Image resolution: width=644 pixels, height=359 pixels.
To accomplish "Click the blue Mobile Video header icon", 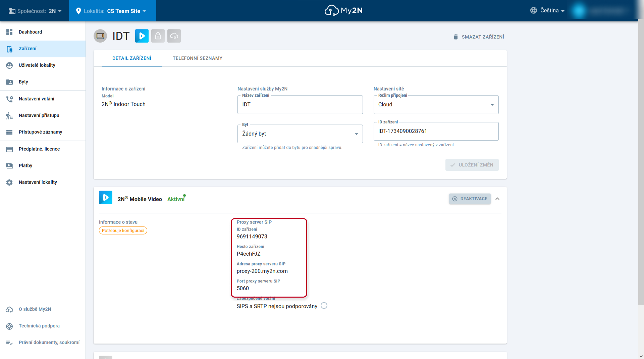I will 142,36.
